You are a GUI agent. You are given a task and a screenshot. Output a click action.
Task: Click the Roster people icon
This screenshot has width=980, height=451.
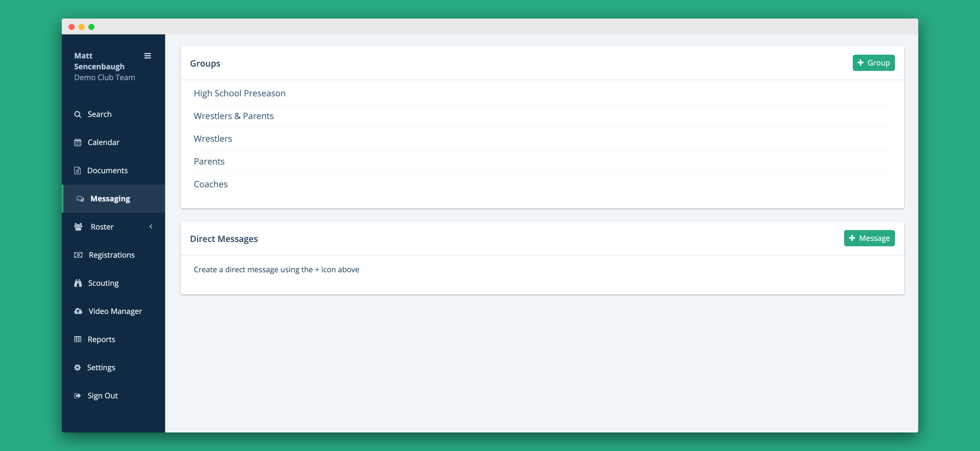[x=78, y=227]
